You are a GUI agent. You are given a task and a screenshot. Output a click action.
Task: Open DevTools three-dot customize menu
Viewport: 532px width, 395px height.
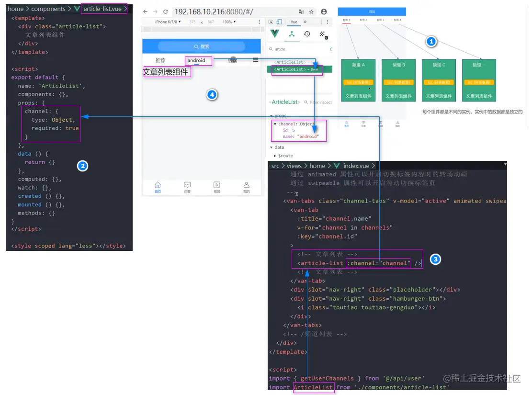pyautogui.click(x=327, y=22)
